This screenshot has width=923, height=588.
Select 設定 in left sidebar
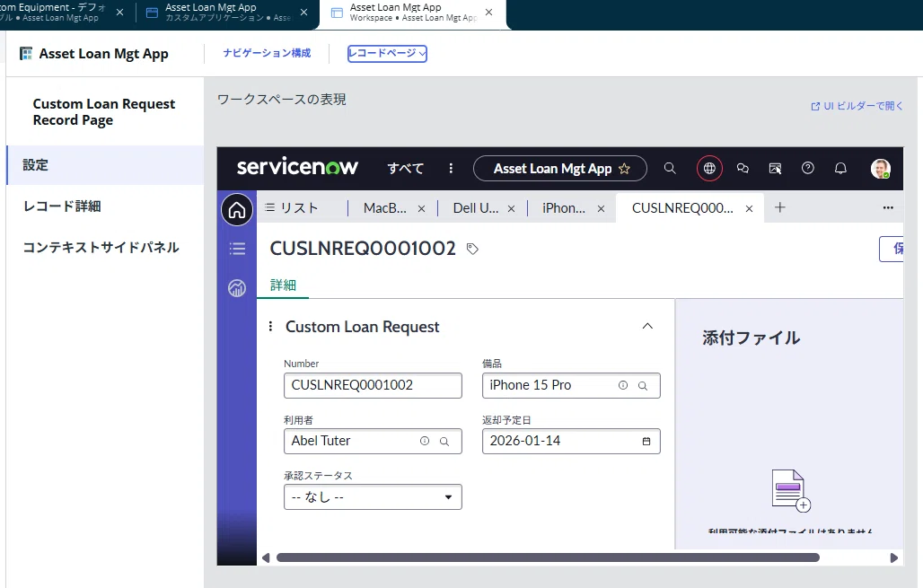point(105,165)
